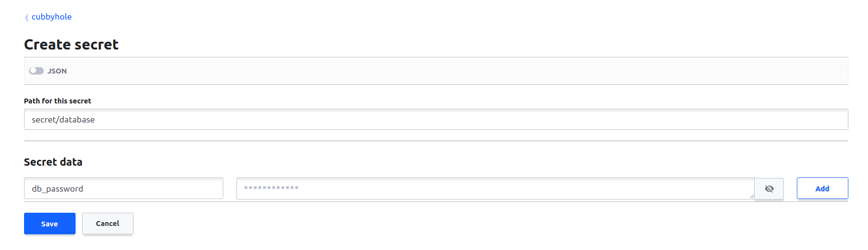Image resolution: width=868 pixels, height=250 pixels.
Task: Save the new secret
Action: 50,224
